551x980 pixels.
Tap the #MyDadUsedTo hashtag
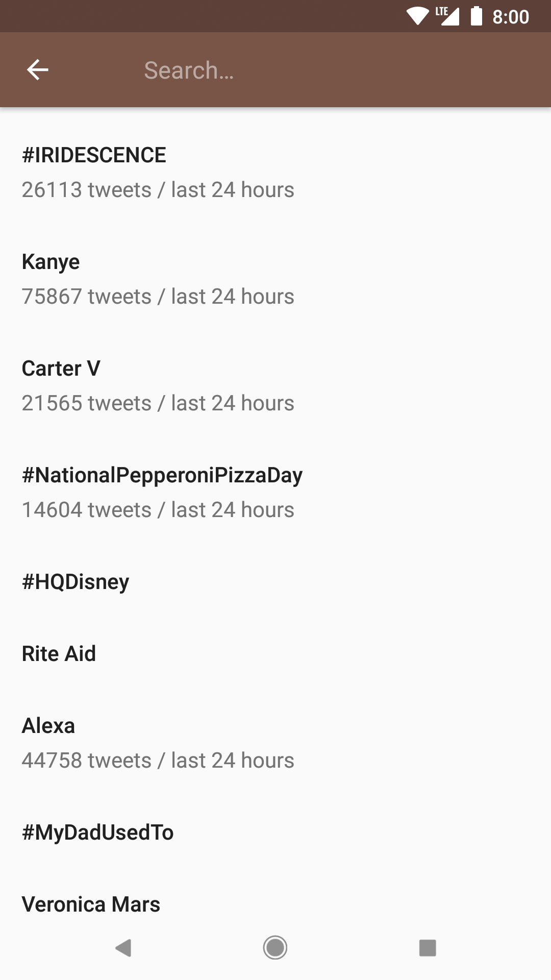click(98, 832)
